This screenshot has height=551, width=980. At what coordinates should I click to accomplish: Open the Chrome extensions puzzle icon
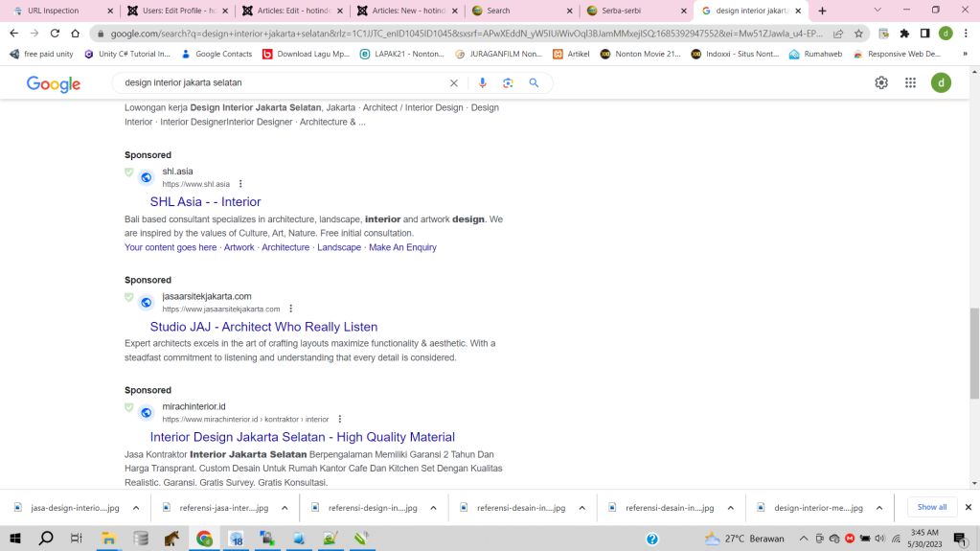[x=904, y=34]
